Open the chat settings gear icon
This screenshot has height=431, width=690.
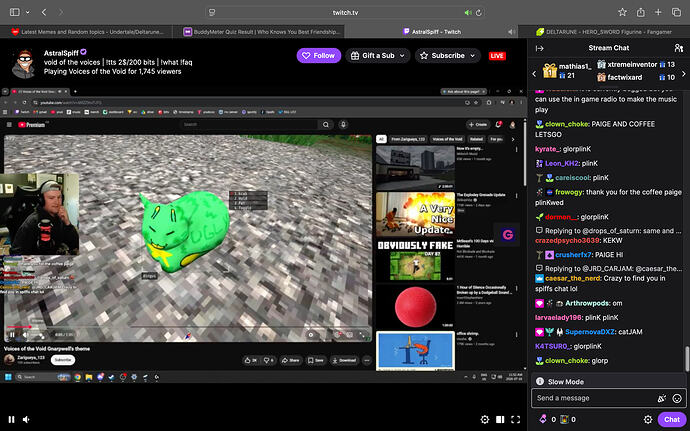pyautogui.click(x=648, y=420)
